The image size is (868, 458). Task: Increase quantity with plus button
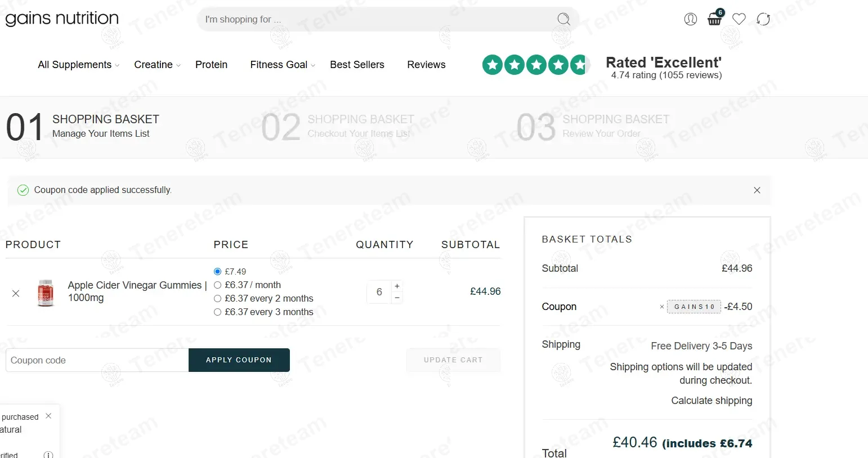(x=397, y=286)
